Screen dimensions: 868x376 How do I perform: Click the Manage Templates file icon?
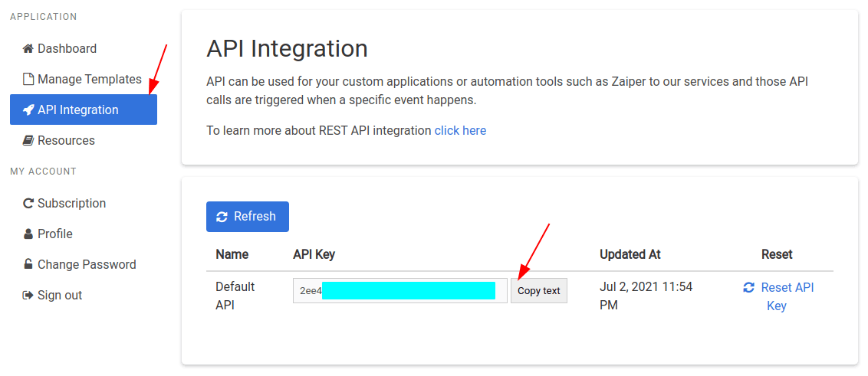[x=28, y=80]
